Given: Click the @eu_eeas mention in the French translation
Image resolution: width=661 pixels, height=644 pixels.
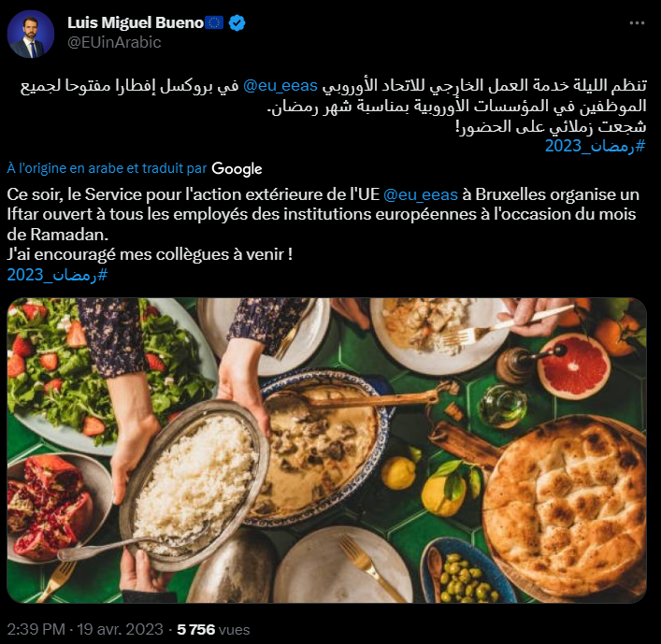Looking at the screenshot, I should pos(421,194).
